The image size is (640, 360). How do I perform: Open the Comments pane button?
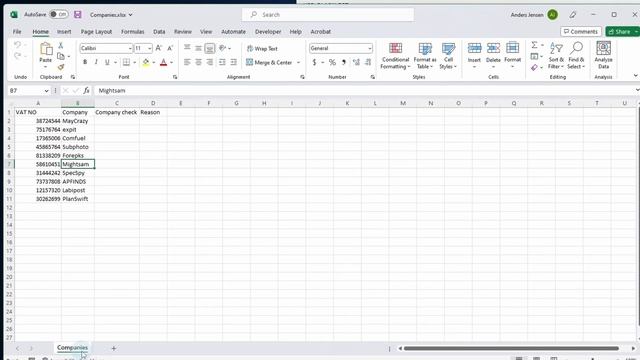click(x=581, y=32)
